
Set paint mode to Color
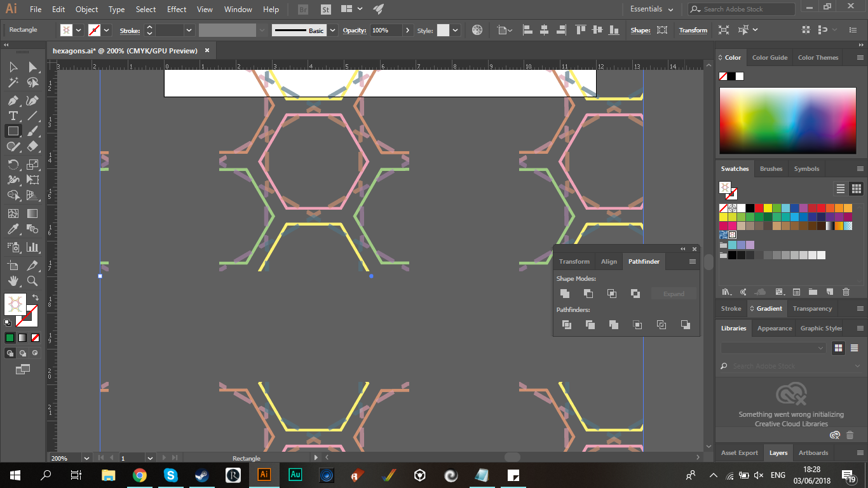(x=10, y=337)
